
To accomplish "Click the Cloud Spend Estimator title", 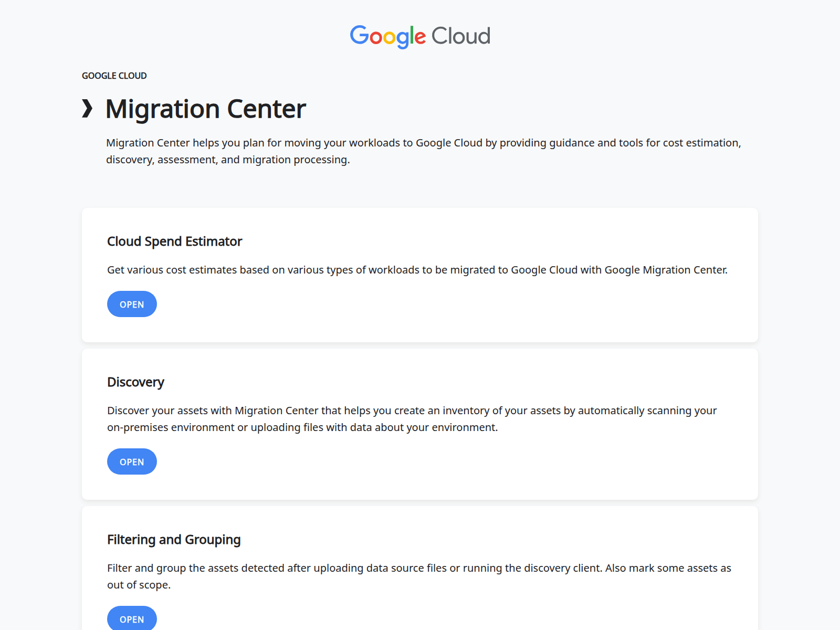I will coord(174,241).
